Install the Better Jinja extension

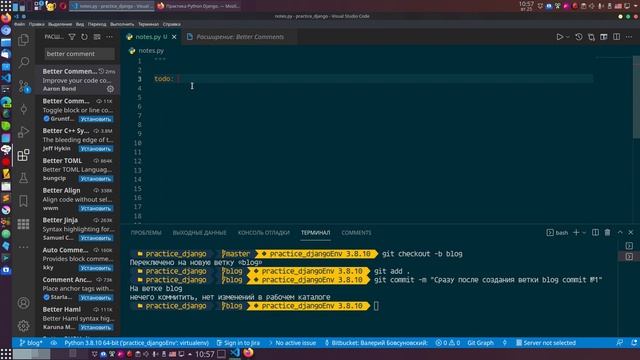[96, 238]
